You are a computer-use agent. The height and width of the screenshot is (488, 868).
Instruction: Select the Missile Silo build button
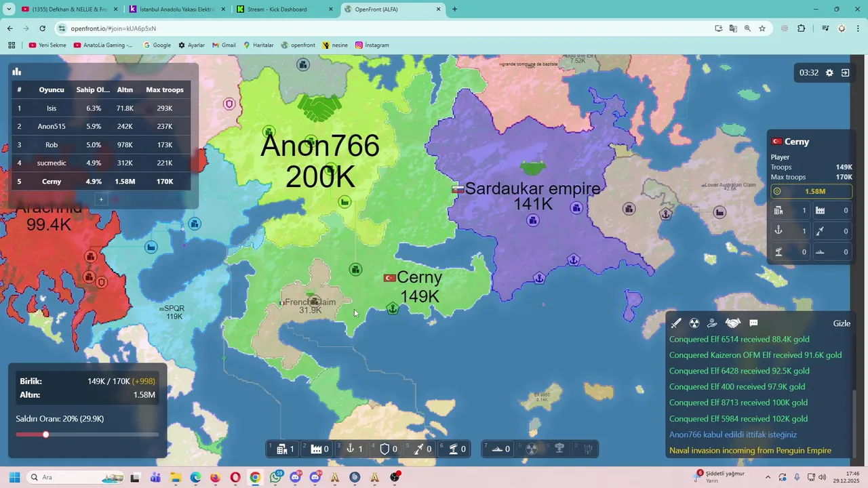[x=421, y=449]
